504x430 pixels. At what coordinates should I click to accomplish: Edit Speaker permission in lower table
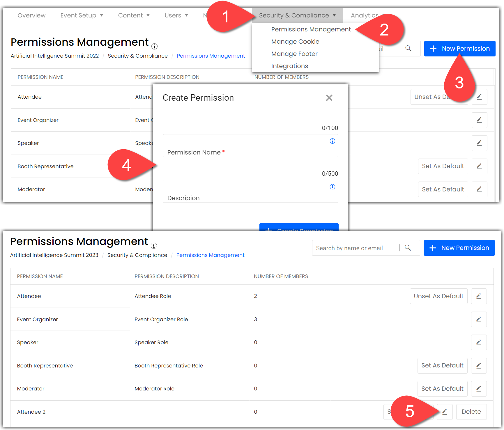[479, 342]
